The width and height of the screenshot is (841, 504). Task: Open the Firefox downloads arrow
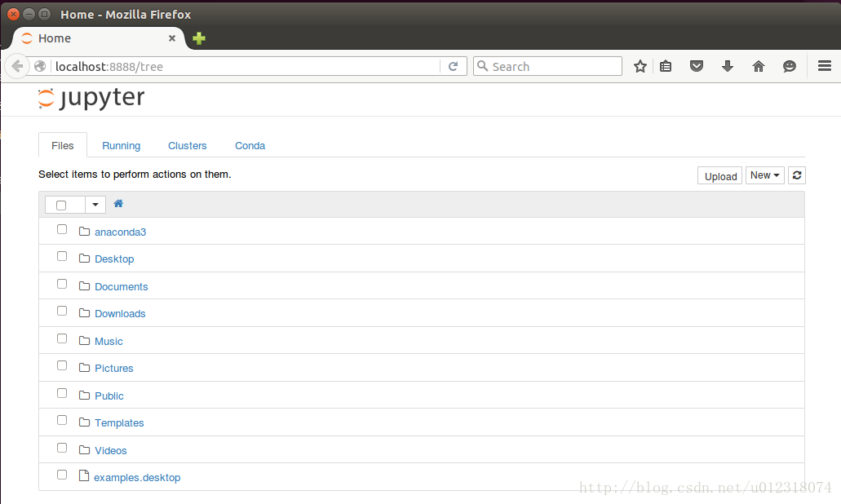click(x=728, y=67)
